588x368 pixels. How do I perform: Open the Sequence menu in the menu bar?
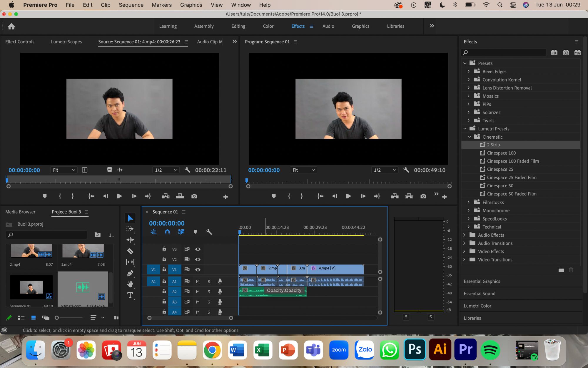click(x=131, y=5)
